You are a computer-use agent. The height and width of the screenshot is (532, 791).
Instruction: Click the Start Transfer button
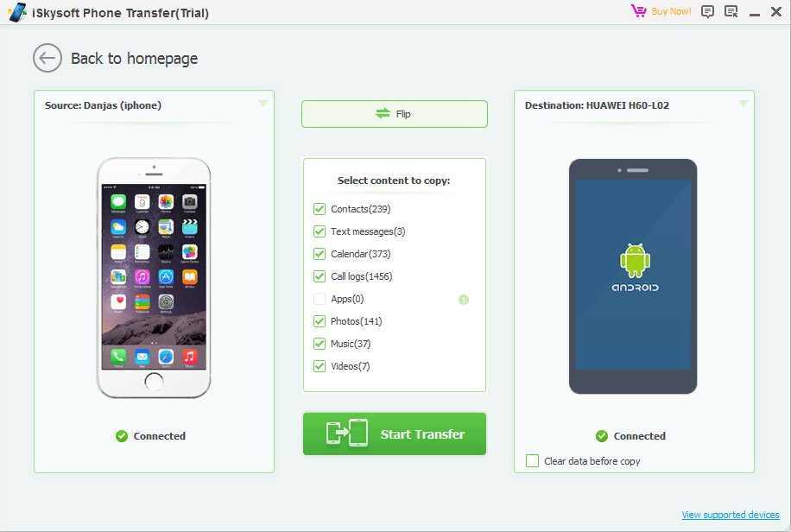tap(395, 434)
